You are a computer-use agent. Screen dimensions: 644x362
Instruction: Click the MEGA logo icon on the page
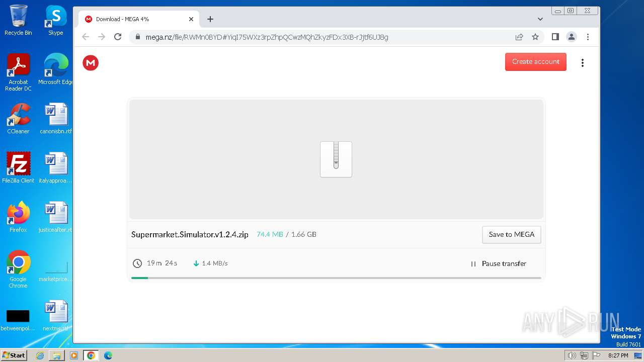tap(91, 63)
